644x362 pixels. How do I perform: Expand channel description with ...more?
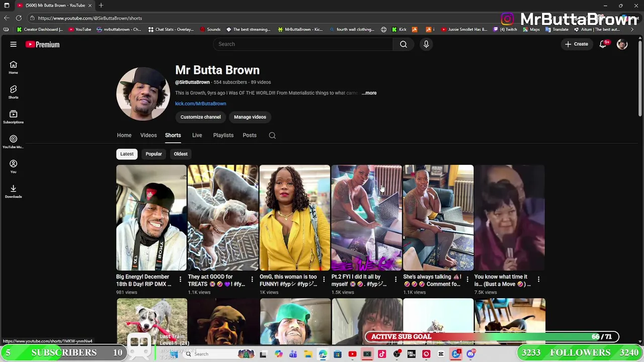369,93
